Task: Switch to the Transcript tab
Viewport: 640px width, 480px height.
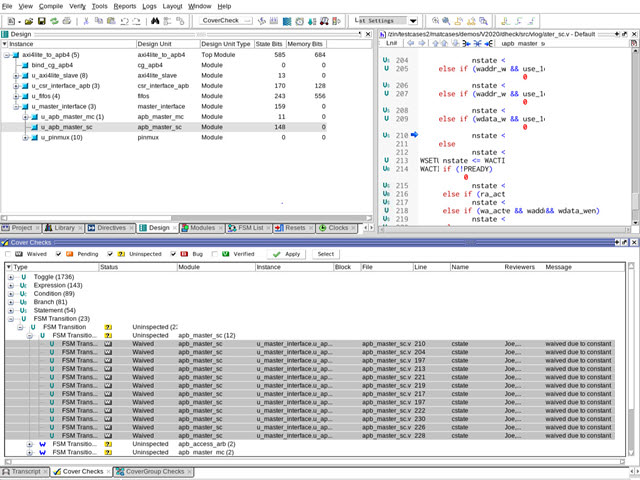Action: point(26,471)
